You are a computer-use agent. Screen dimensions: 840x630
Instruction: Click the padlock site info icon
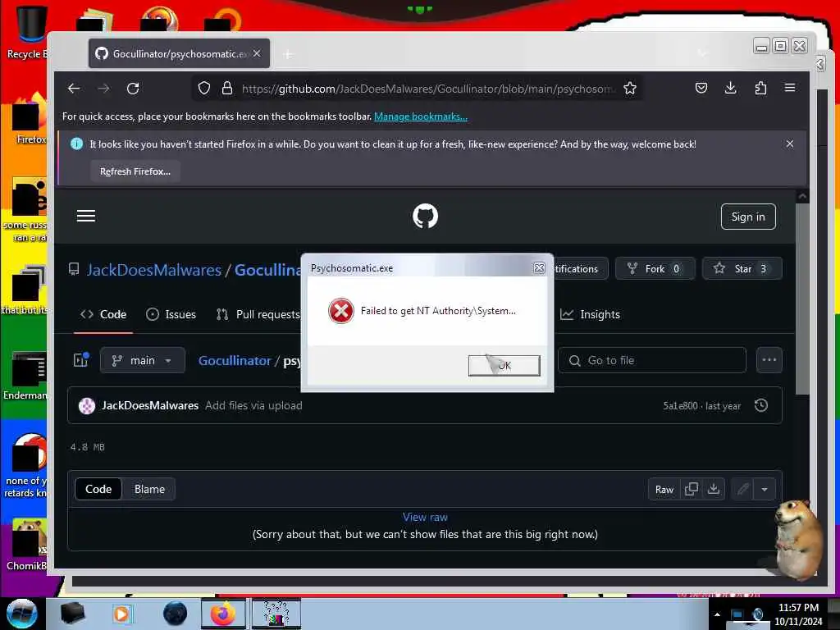[x=227, y=89]
